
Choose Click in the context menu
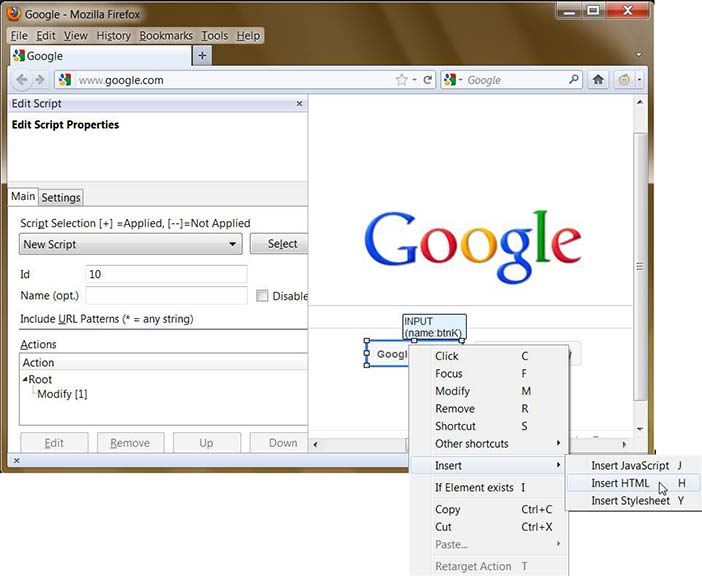tap(489, 356)
